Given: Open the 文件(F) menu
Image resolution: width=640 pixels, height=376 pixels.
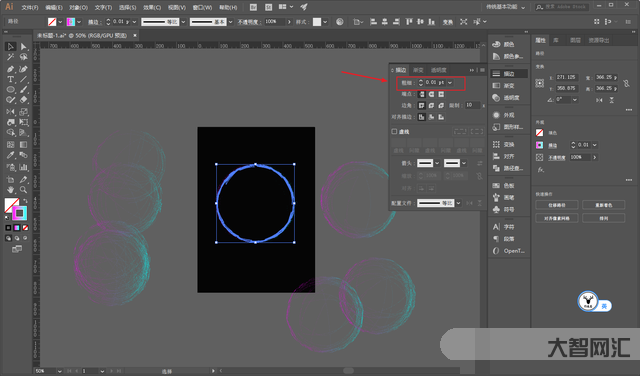Looking at the screenshot, I should tap(30, 7).
